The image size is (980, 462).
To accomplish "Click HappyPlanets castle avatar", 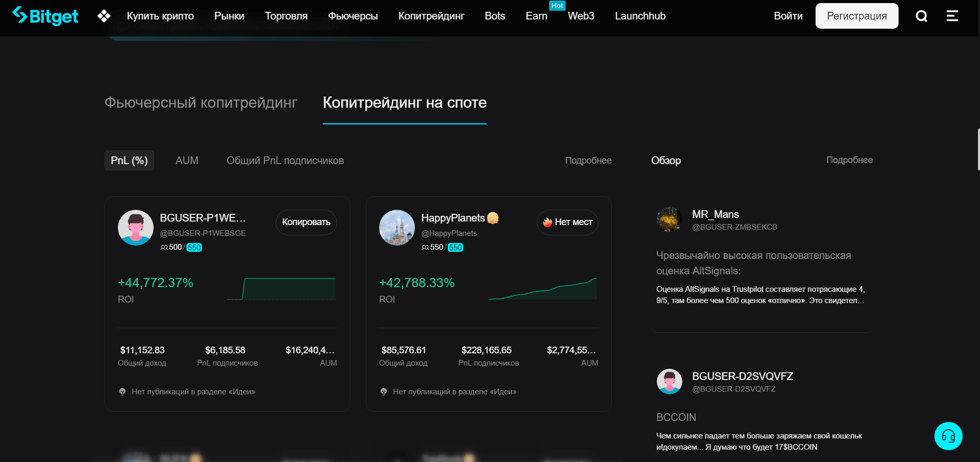I will point(397,228).
